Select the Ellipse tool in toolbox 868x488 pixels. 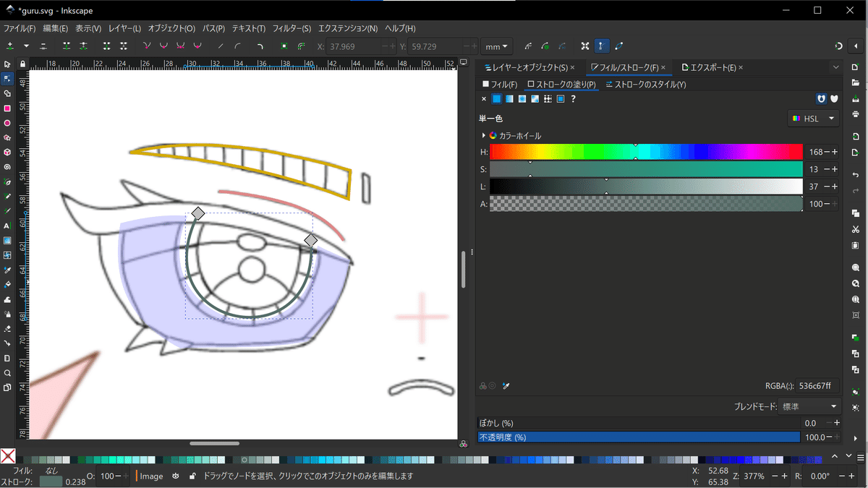coord(7,123)
